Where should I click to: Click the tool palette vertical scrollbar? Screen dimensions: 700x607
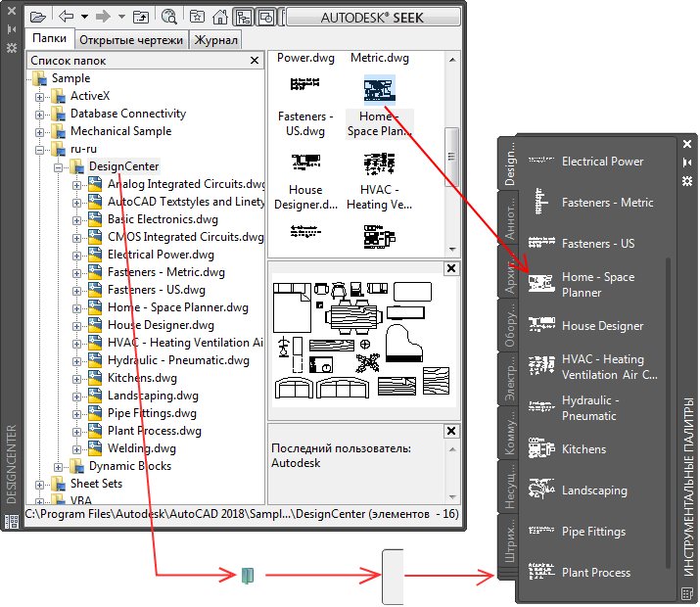point(668,413)
